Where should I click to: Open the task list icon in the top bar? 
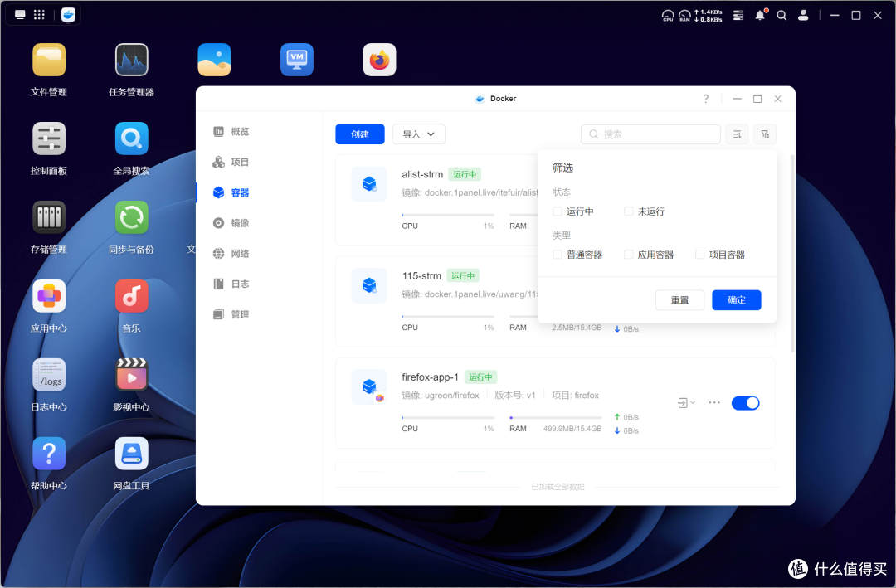[738, 16]
